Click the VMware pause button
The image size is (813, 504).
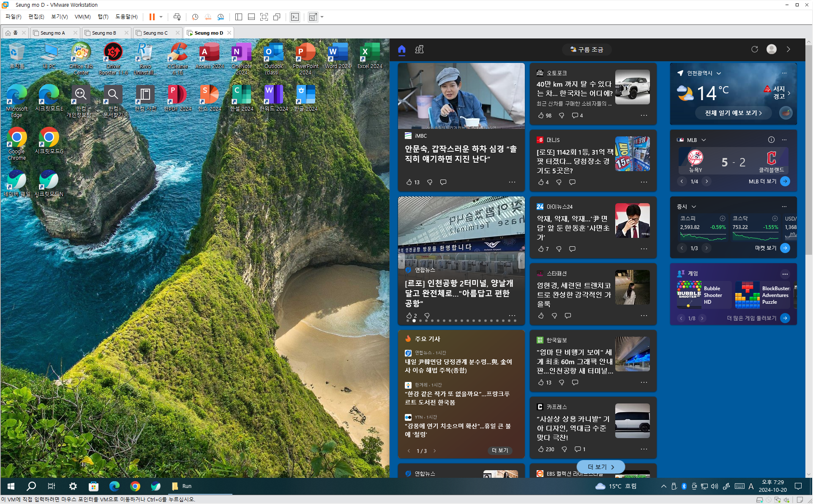[x=152, y=17]
